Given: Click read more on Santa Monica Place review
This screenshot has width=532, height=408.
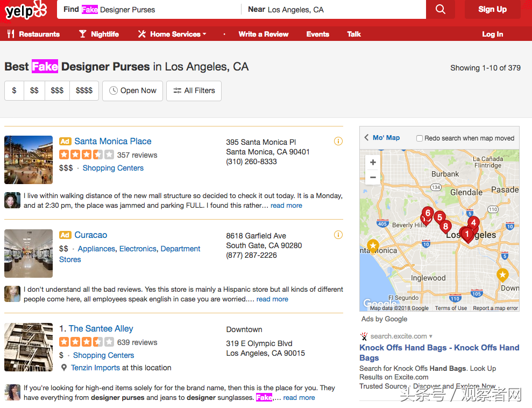Looking at the screenshot, I should click(286, 206).
